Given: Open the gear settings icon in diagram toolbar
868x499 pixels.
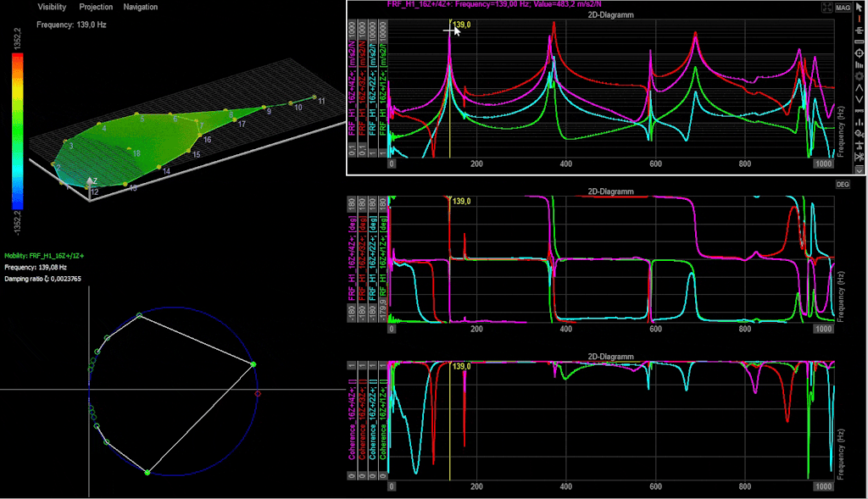Looking at the screenshot, I should coord(860,76).
